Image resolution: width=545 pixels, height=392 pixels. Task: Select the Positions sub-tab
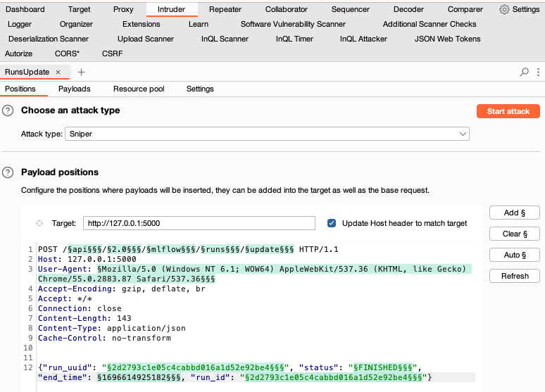[x=20, y=89]
